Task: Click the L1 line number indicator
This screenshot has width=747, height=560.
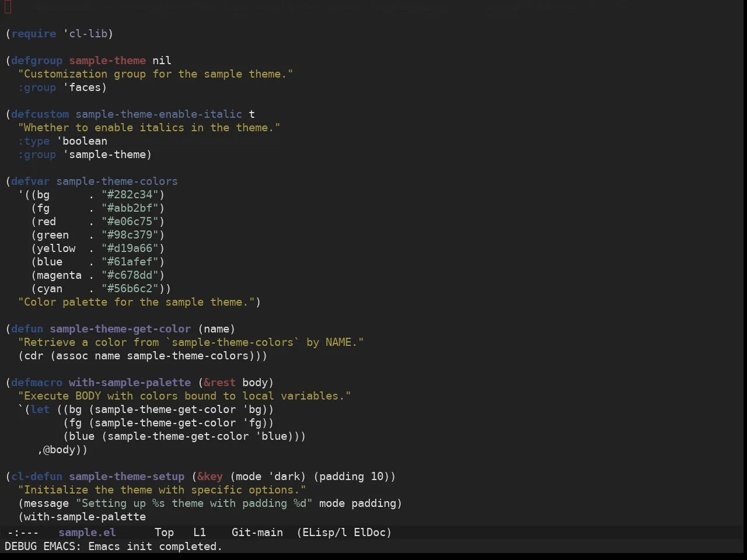Action: pos(200,533)
